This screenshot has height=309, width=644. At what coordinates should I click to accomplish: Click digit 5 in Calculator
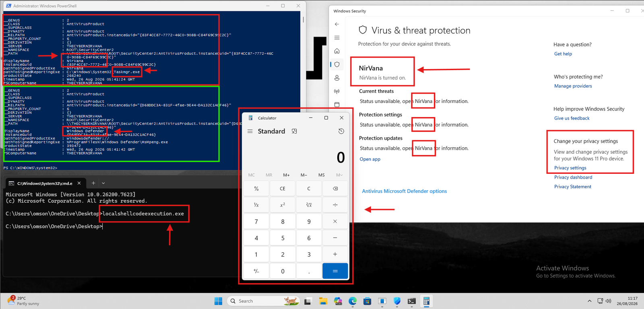283,238
